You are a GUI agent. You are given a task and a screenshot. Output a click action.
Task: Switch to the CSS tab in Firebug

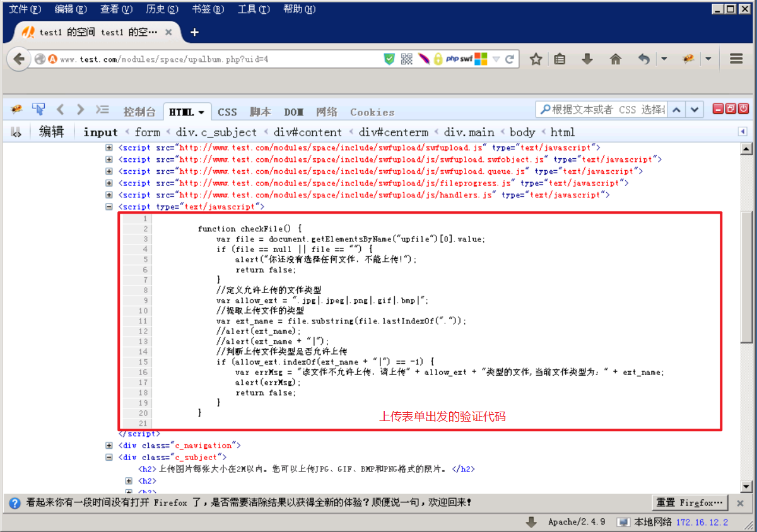(227, 112)
